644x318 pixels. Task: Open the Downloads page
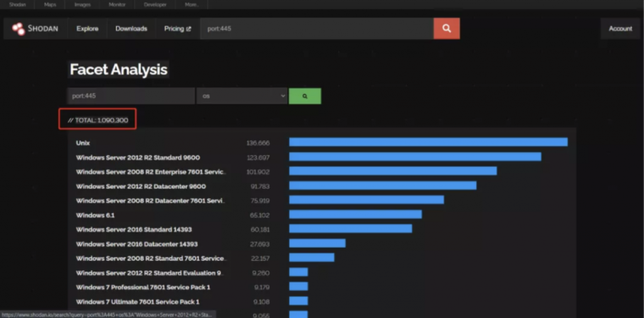click(x=131, y=29)
